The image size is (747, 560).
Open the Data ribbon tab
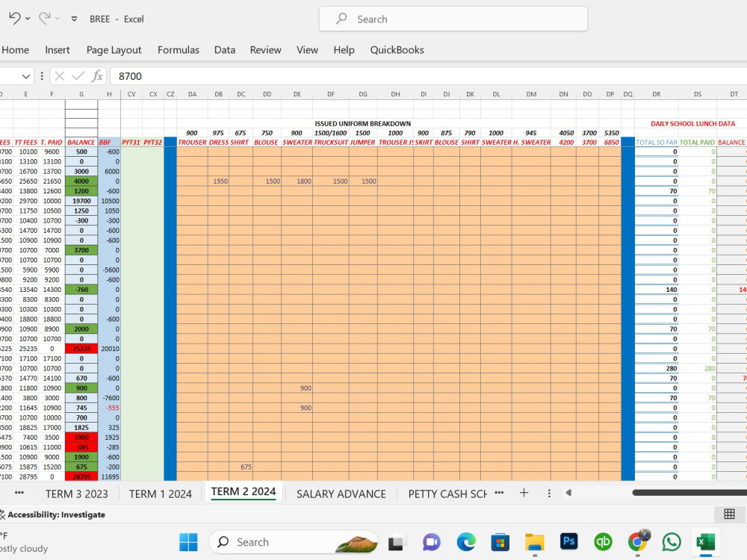pos(224,50)
